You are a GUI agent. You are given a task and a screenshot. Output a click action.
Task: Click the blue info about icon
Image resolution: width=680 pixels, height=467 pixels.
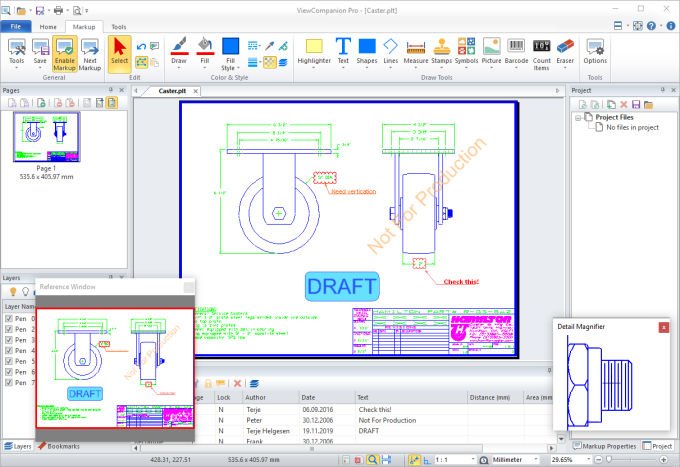pos(670,26)
